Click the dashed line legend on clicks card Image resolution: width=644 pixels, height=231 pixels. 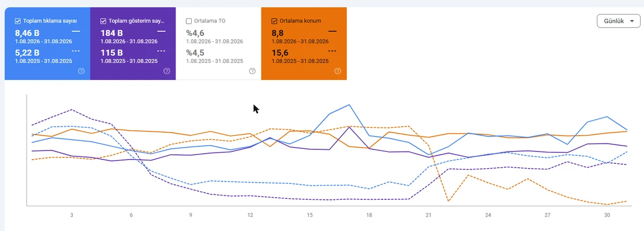tap(76, 51)
